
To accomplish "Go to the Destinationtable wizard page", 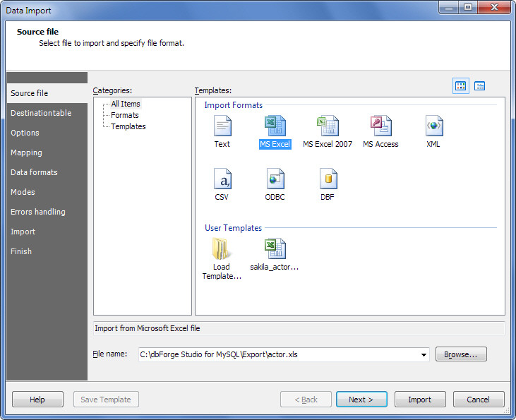I will coord(47,113).
